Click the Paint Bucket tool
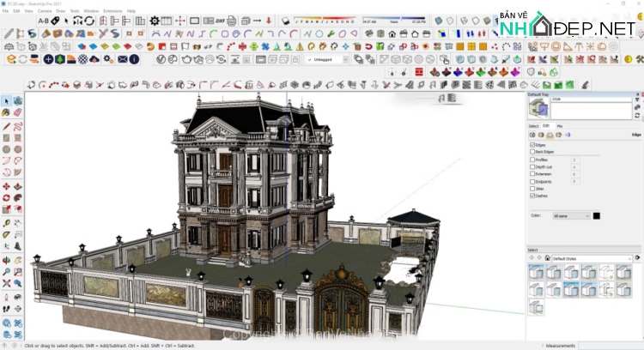This screenshot has width=644, height=350. [7, 112]
